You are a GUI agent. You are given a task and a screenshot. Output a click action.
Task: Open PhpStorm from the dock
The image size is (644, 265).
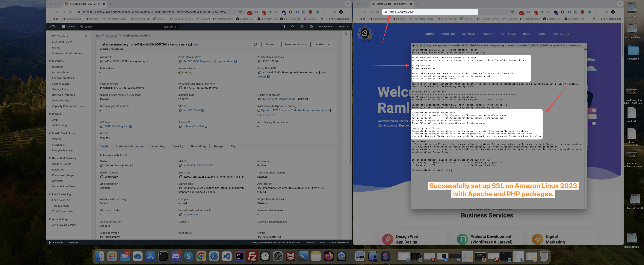click(239, 256)
